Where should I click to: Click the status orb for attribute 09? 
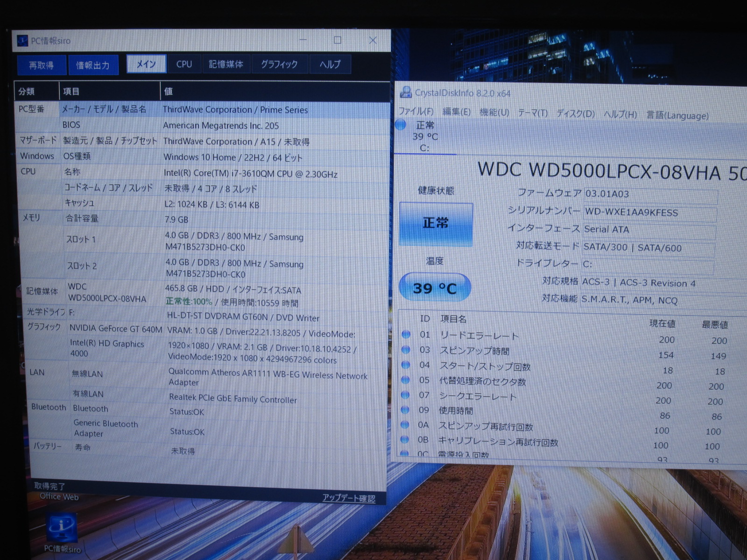click(405, 409)
